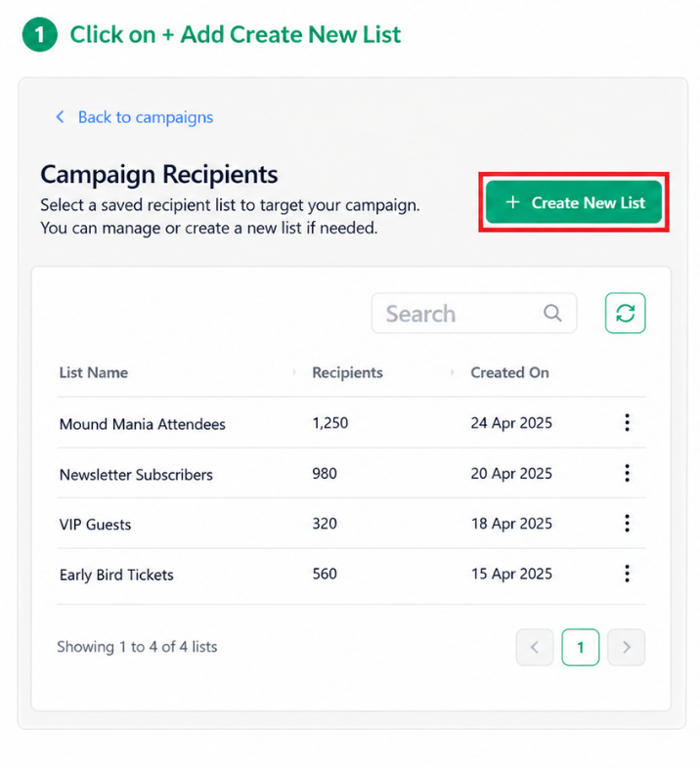Select the VIP Guests list row
The image size is (700, 768).
352,524
